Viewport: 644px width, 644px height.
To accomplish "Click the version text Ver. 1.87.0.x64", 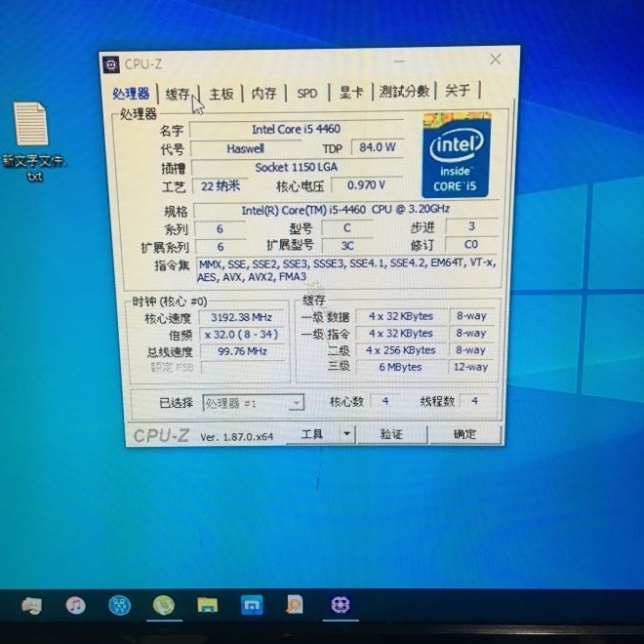I will click(x=236, y=437).
